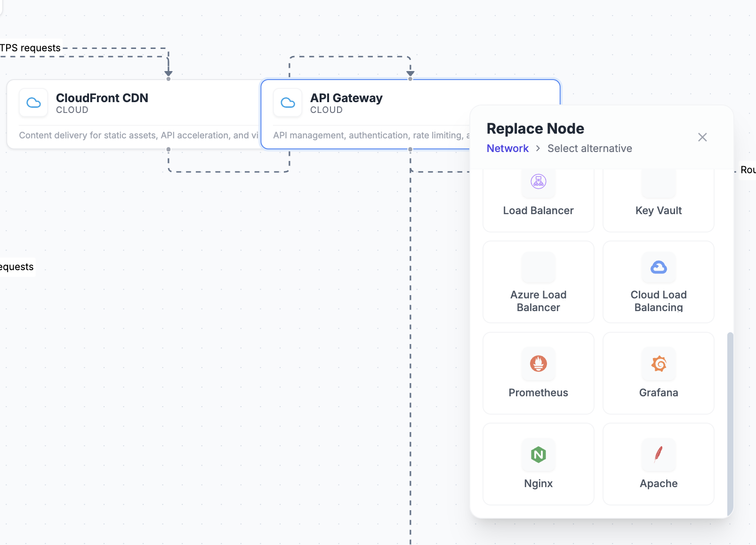Click CloudFront CDN bottom connection handle
756x545 pixels.
[x=169, y=149]
